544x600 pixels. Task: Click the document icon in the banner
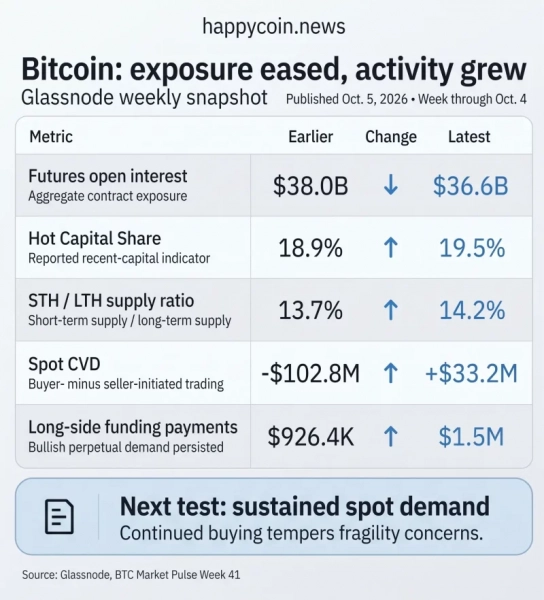pyautogui.click(x=59, y=516)
